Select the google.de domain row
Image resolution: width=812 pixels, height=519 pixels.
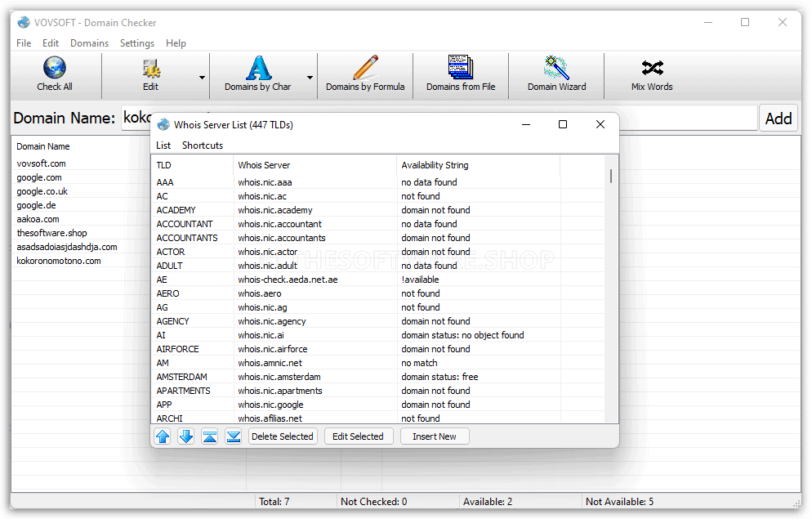point(36,205)
